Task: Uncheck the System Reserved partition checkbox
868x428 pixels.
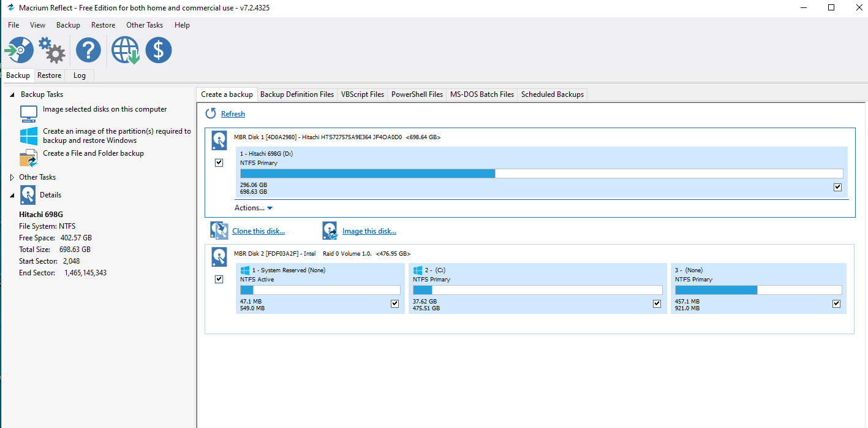Action: [x=395, y=304]
